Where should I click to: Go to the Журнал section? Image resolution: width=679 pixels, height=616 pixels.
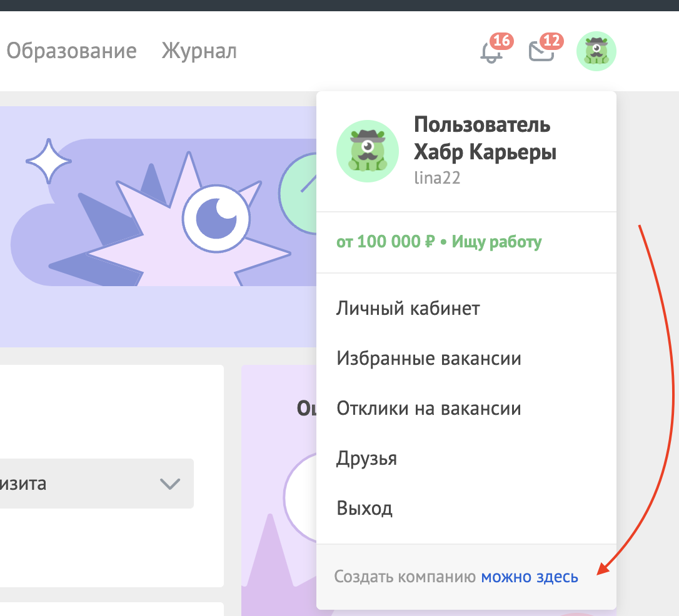coord(199,51)
